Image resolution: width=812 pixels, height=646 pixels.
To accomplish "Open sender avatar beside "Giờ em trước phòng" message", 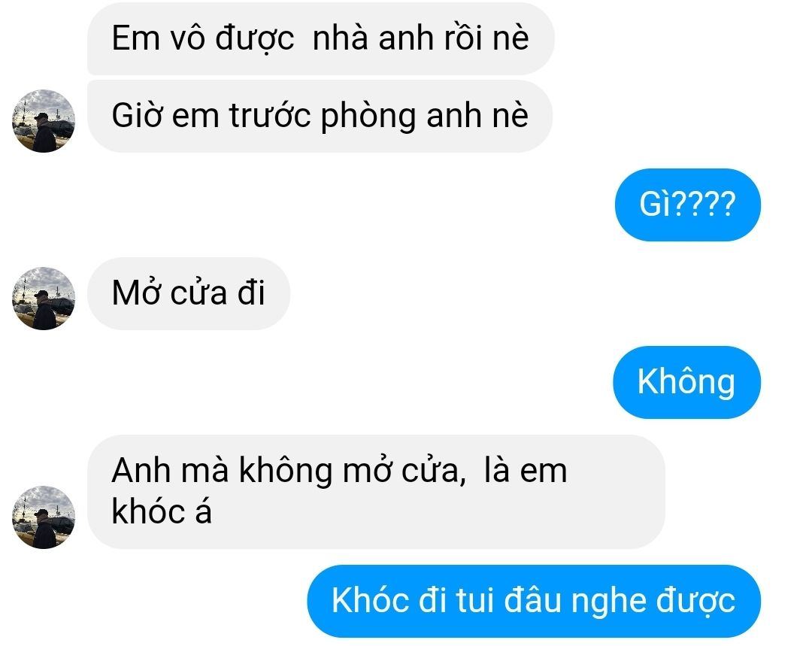I will point(44,121).
